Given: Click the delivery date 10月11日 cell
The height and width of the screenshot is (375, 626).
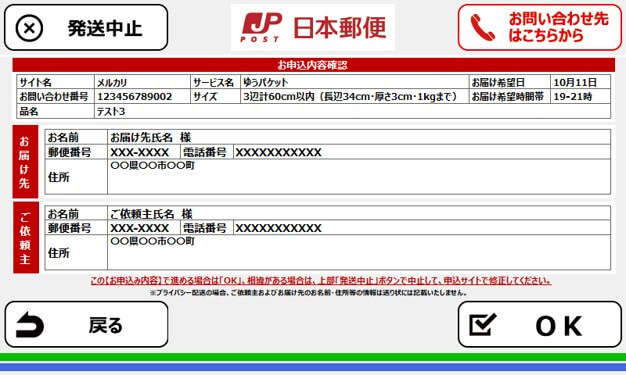Looking at the screenshot, I should (580, 82).
